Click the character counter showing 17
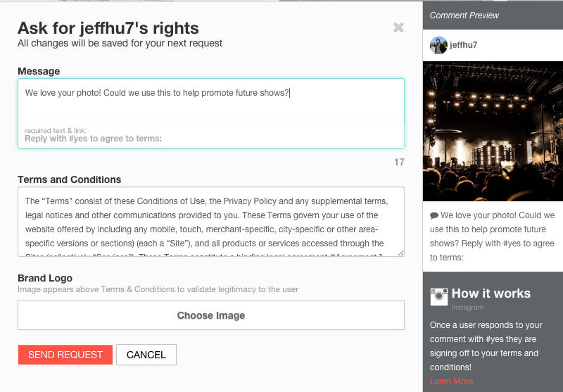 coord(399,163)
